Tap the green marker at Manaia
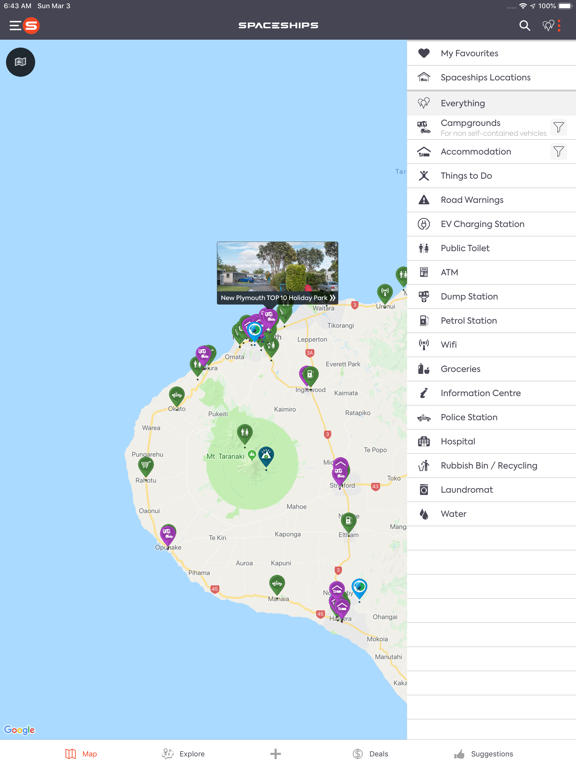 click(277, 586)
